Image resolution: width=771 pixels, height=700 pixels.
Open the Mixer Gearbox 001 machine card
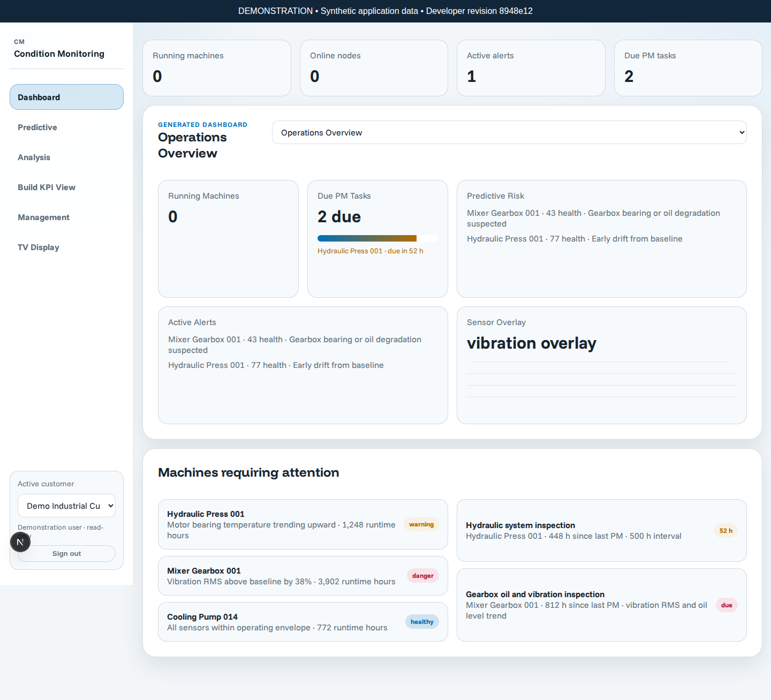pos(303,576)
